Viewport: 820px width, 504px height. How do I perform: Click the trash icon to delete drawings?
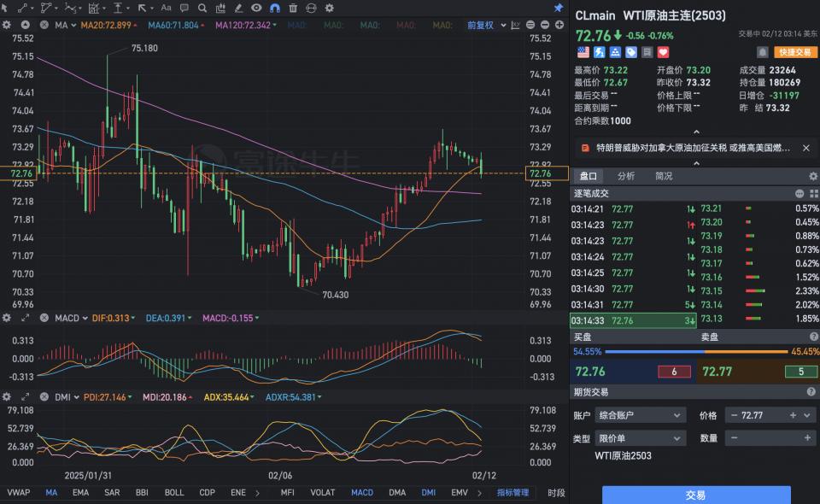tap(293, 8)
